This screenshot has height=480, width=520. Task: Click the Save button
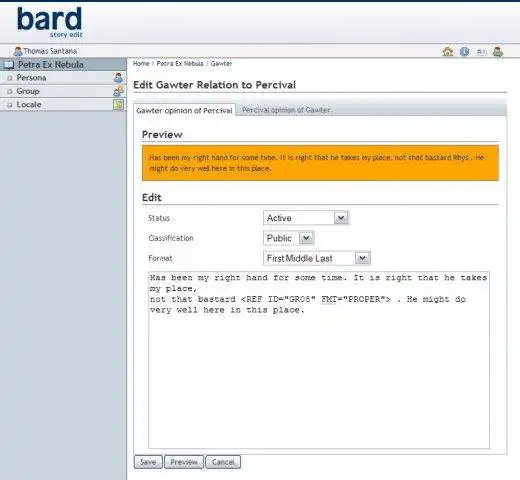(x=148, y=462)
